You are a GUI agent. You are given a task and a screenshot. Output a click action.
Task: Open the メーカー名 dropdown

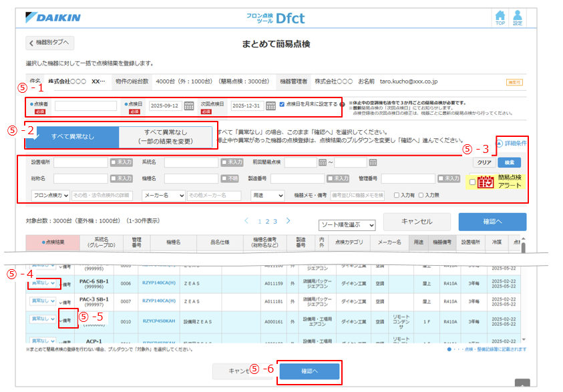pos(164,196)
